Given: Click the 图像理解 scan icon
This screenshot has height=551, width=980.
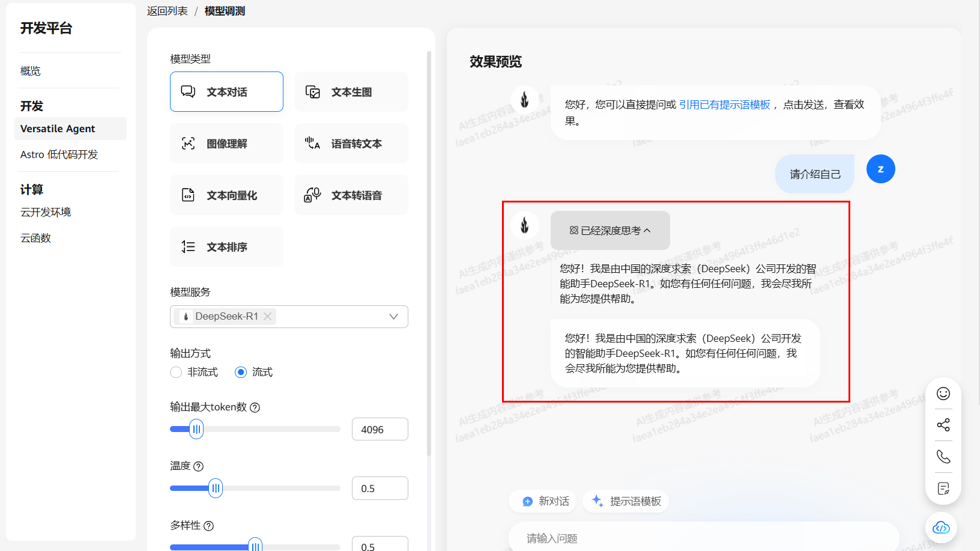Looking at the screenshot, I should [188, 143].
